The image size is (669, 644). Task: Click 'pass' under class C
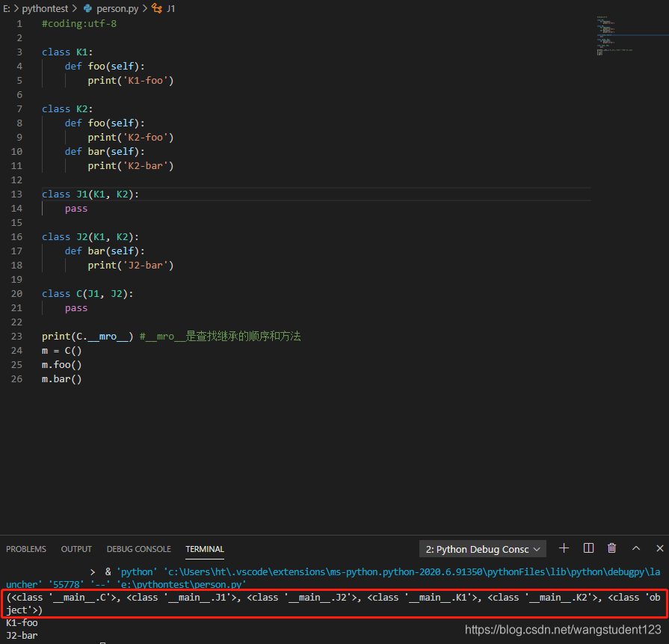(76, 308)
